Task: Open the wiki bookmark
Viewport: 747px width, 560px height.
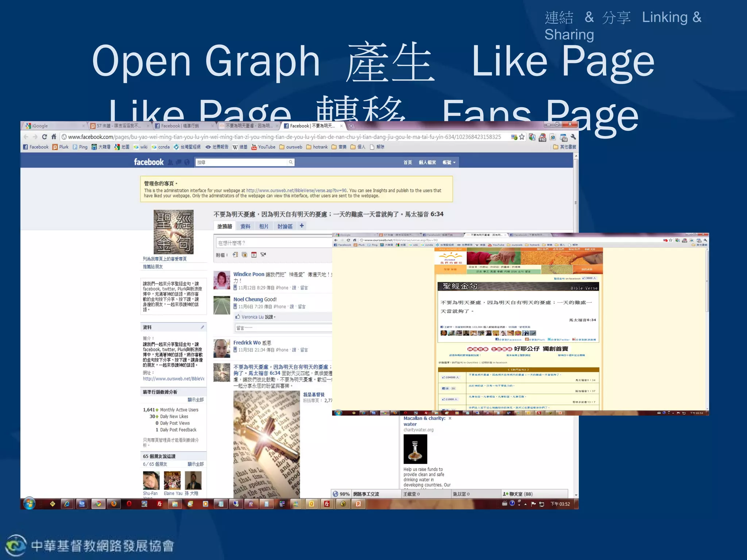Action: pos(140,147)
